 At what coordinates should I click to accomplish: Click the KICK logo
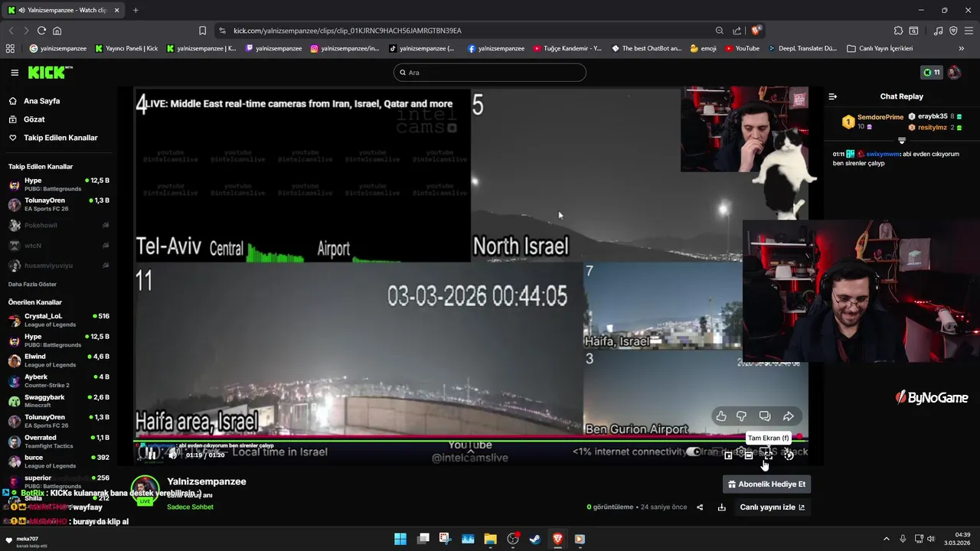(51, 72)
